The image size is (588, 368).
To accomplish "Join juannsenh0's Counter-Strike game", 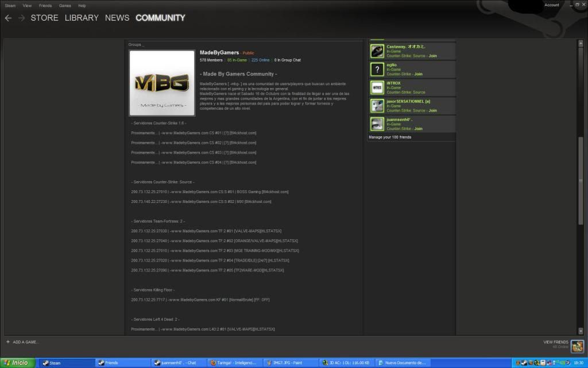I will click(x=418, y=128).
